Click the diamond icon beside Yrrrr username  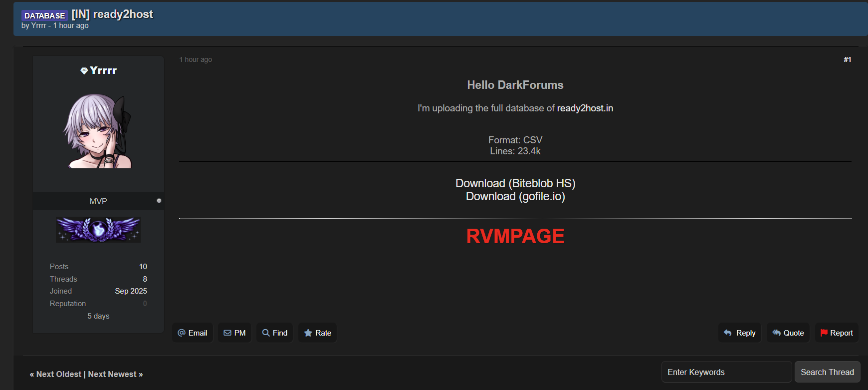84,71
